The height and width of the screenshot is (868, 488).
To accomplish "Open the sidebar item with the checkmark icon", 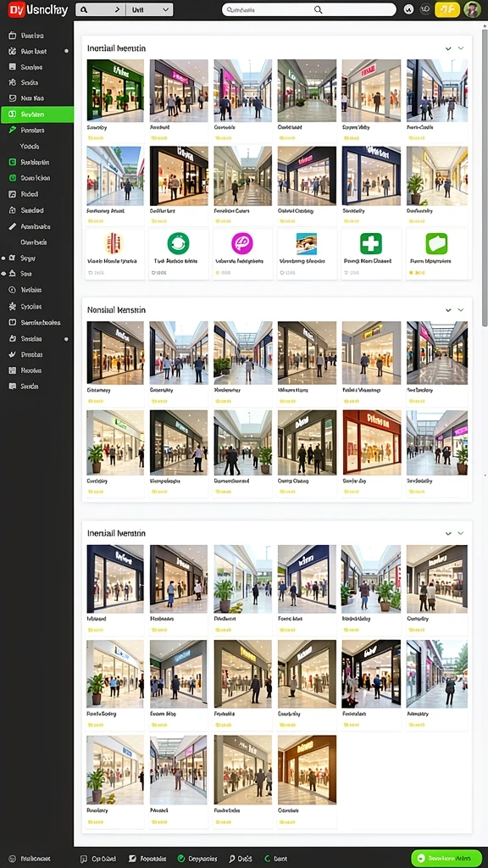I will [37, 354].
